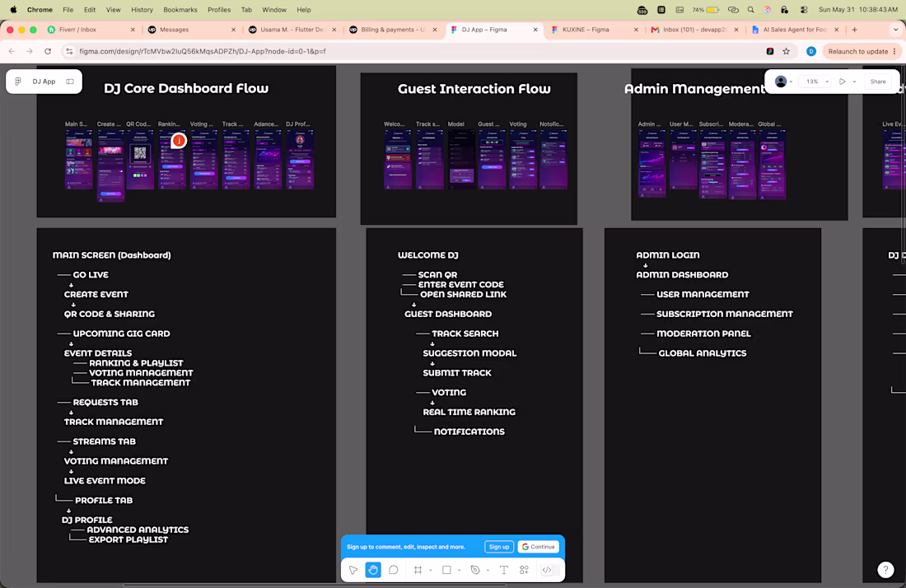Open the Chrome profile avatar D

[811, 51]
